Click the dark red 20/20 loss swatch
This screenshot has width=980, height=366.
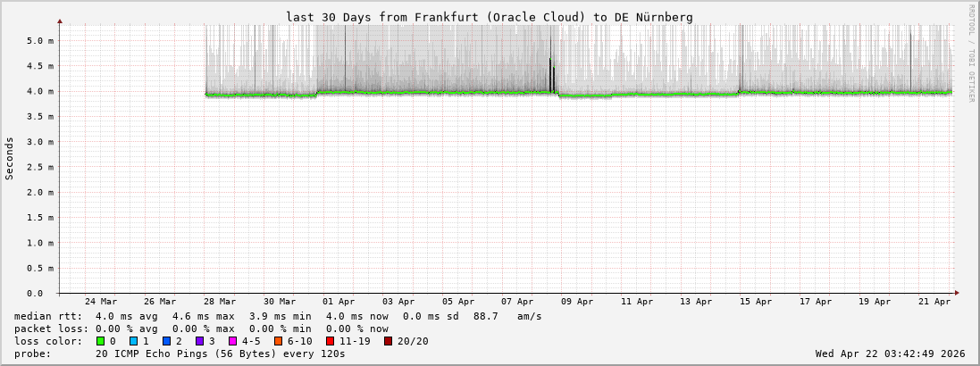coord(389,341)
